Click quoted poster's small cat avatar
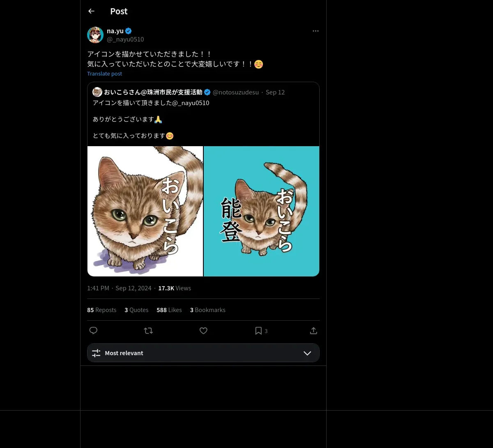Image resolution: width=493 pixels, height=448 pixels. [97, 92]
